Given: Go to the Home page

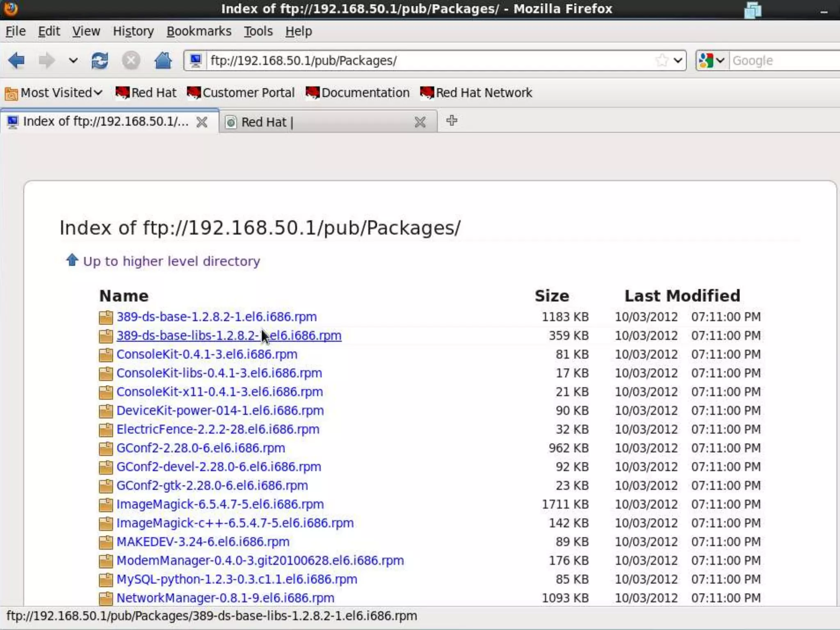Looking at the screenshot, I should (163, 61).
